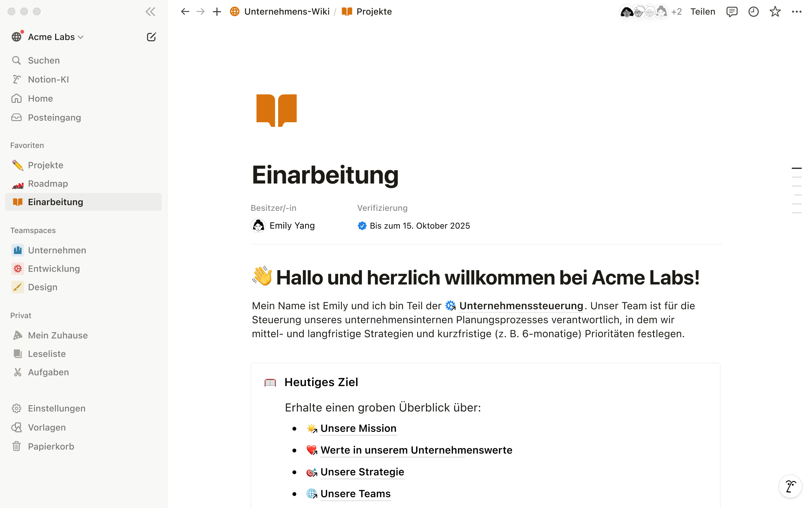Click the Besitzer/-in property label
812x508 pixels.
click(273, 208)
